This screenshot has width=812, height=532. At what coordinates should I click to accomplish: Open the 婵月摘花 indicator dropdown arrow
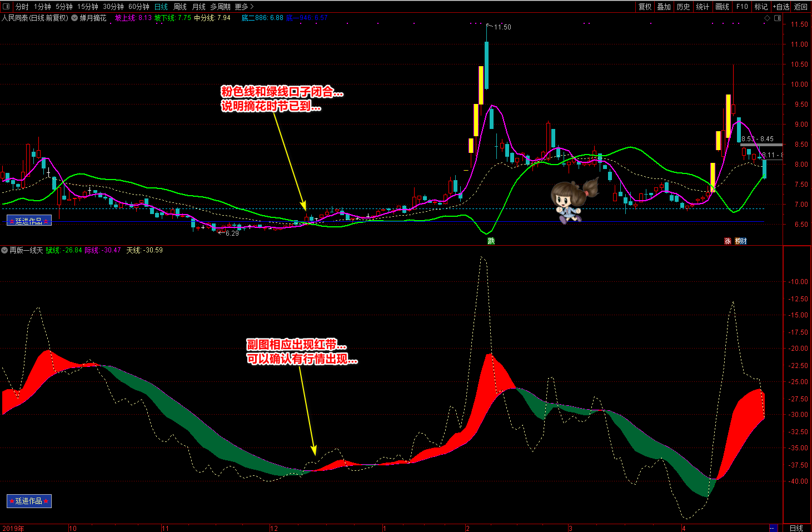(x=74, y=18)
